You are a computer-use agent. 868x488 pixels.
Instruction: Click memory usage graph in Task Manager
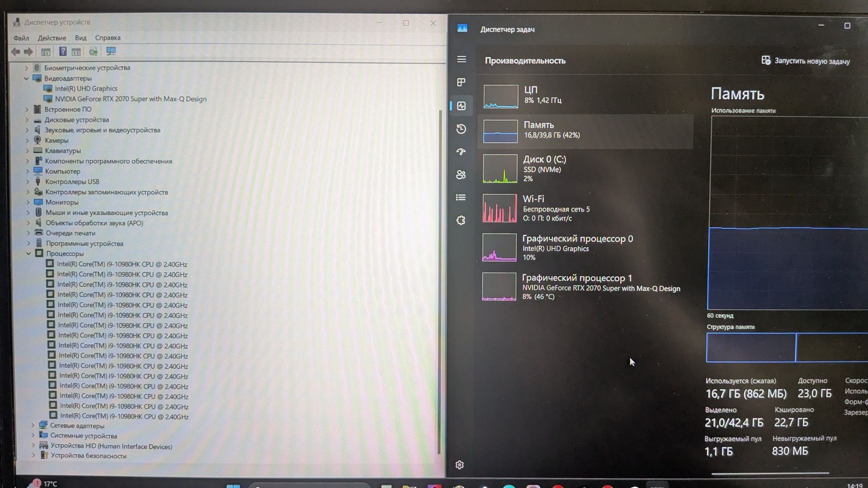[x=789, y=213]
